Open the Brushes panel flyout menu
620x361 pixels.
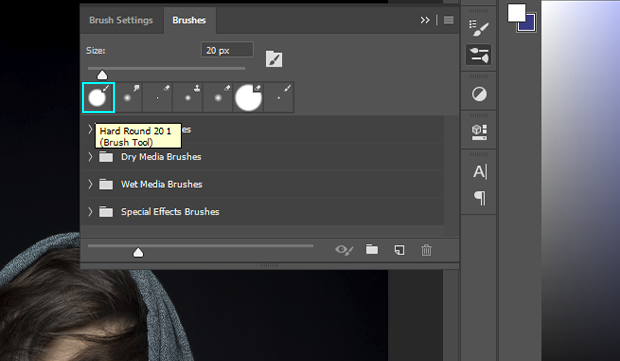(448, 20)
